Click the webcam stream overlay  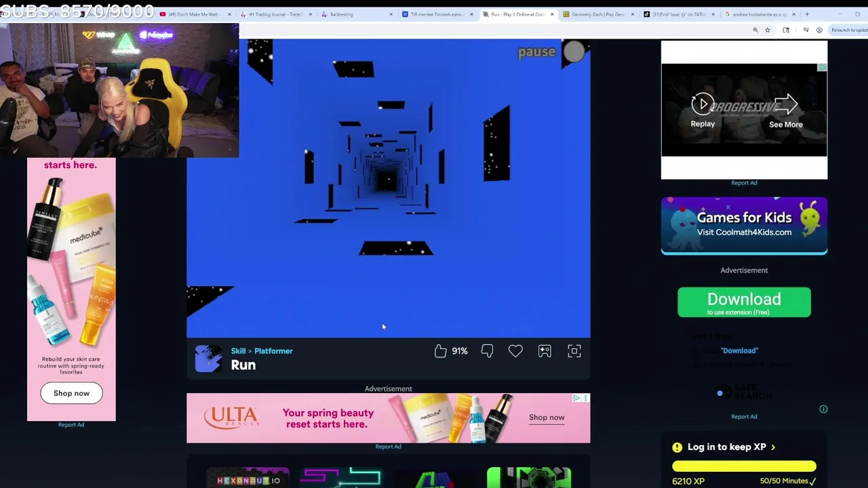119,90
